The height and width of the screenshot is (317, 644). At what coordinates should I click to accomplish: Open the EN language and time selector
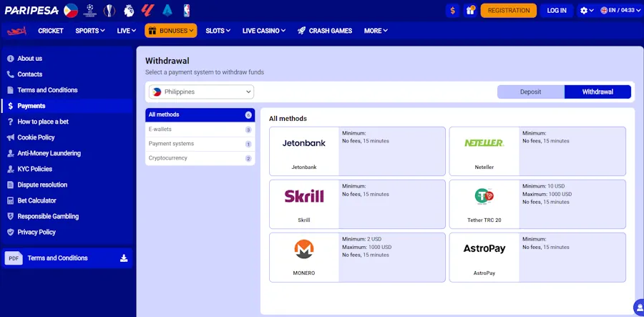620,11
